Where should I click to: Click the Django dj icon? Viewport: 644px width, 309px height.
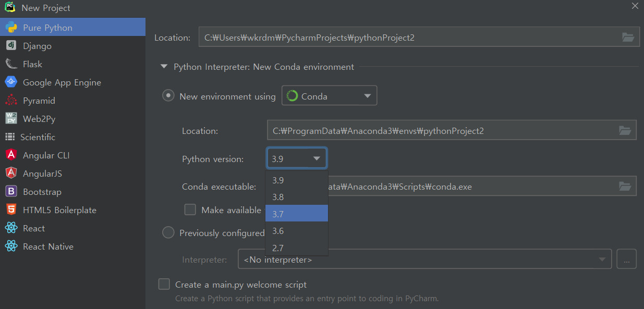point(10,46)
